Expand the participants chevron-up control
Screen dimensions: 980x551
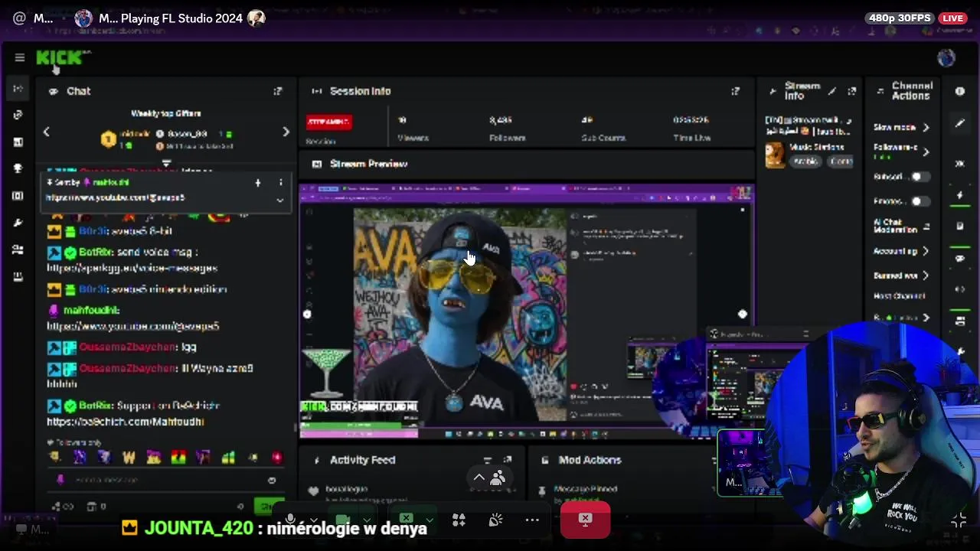(x=479, y=478)
